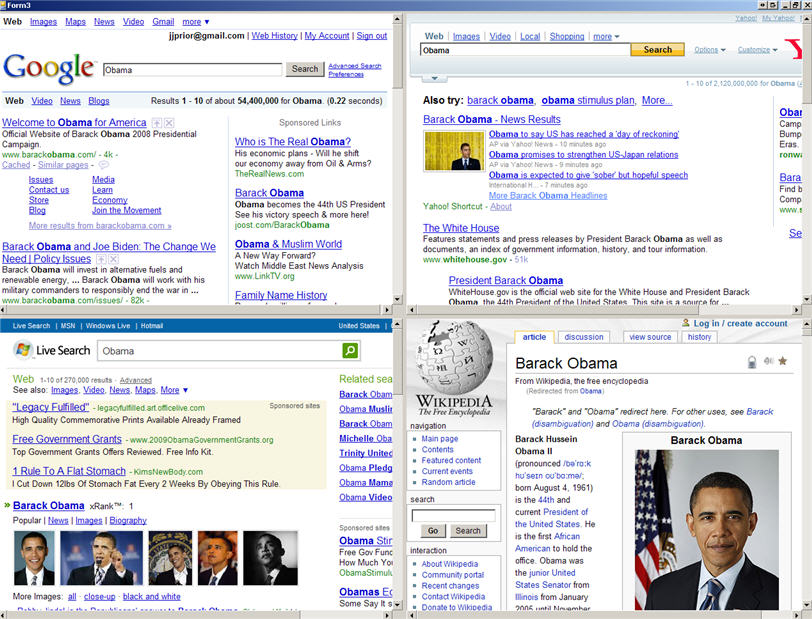Remove the 'Welcome to Obama for America' result
This screenshot has height=619, width=812.
click(x=169, y=123)
